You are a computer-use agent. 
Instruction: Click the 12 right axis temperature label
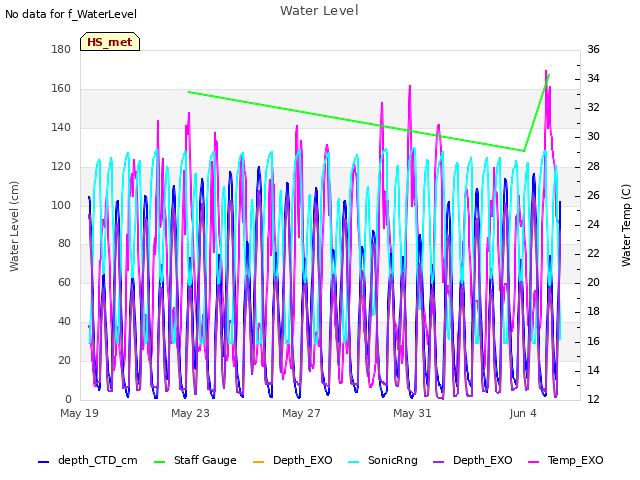click(593, 399)
